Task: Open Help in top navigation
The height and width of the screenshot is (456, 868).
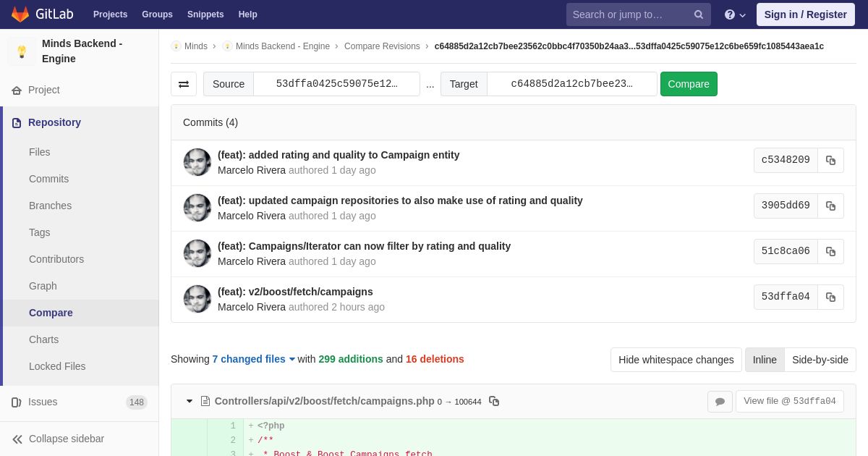Action: click(248, 14)
